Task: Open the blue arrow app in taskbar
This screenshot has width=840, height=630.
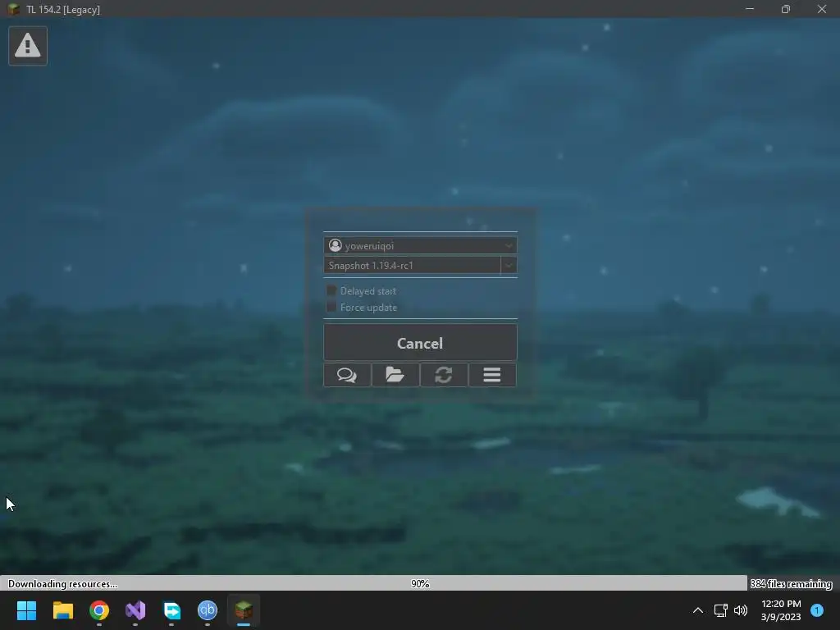Action: pos(171,610)
